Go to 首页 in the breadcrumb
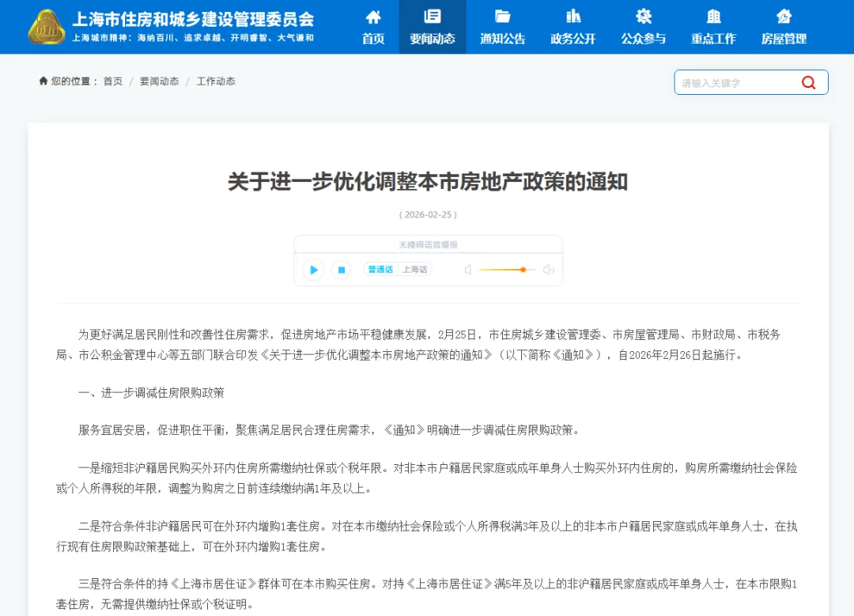 (x=113, y=81)
